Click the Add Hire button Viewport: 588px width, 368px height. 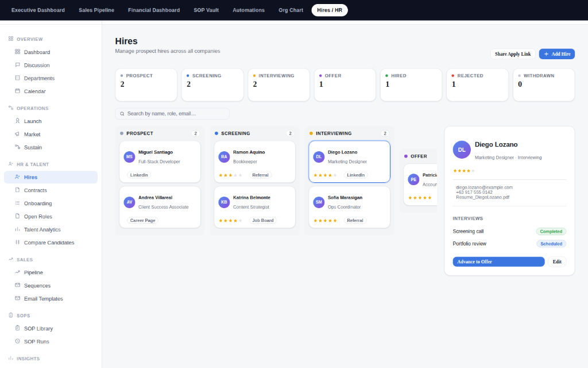coord(557,54)
